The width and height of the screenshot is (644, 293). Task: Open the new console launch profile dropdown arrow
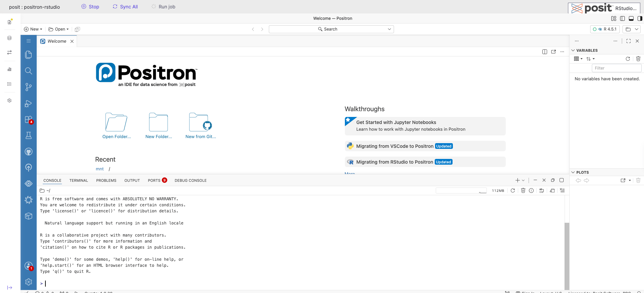coord(523,180)
